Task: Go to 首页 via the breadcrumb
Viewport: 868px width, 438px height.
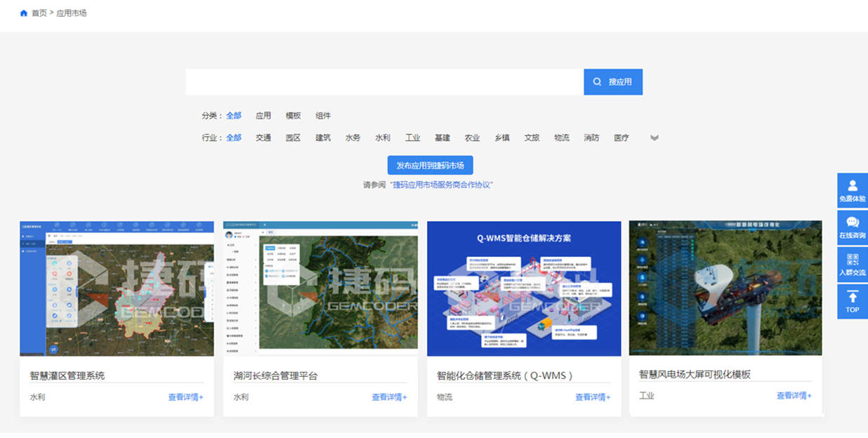Action: click(40, 12)
